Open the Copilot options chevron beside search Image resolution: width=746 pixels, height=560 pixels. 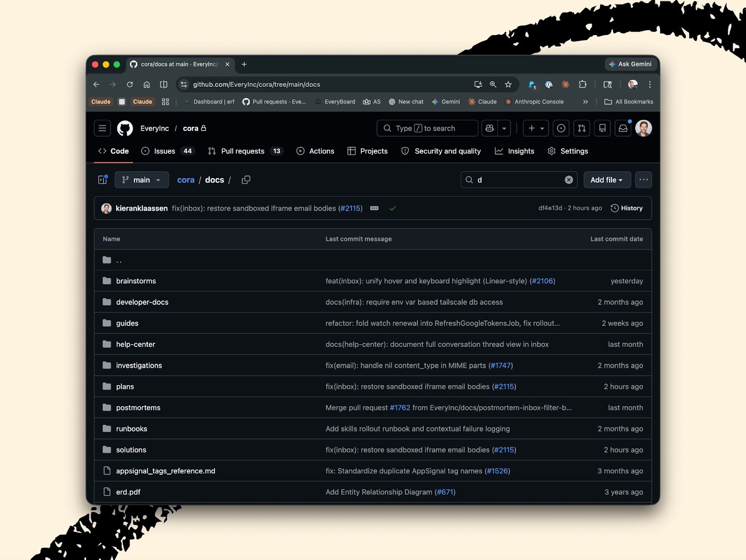(x=504, y=128)
